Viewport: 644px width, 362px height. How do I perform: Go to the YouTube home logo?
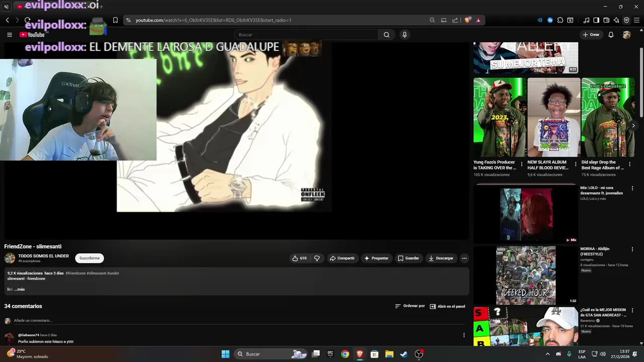32,35
